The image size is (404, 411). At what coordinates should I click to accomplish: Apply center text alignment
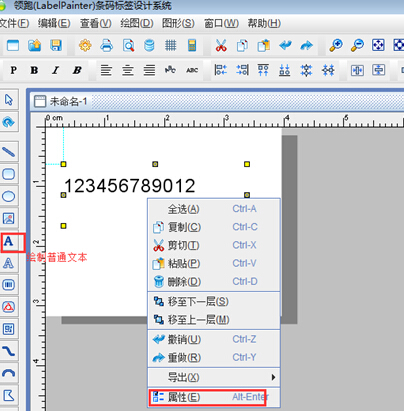pos(128,70)
